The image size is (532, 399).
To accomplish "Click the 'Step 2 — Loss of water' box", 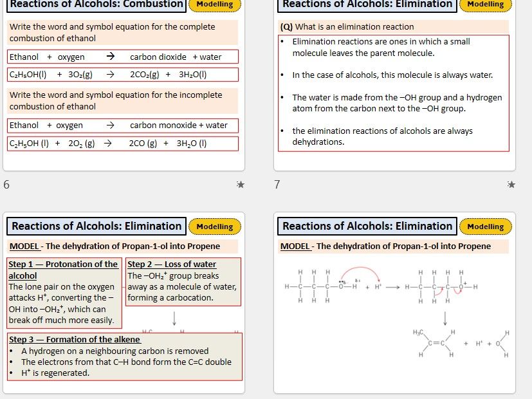I will click(x=183, y=282).
